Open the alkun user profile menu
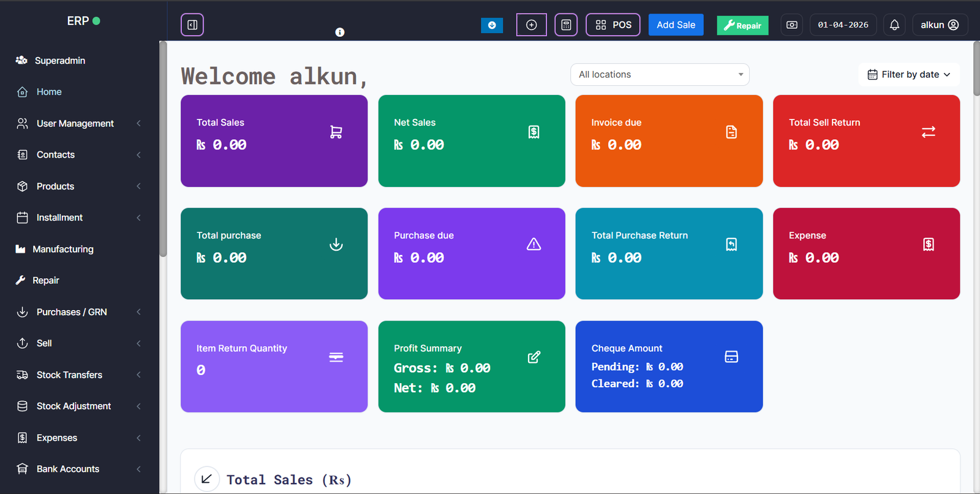The height and width of the screenshot is (494, 980). click(940, 25)
